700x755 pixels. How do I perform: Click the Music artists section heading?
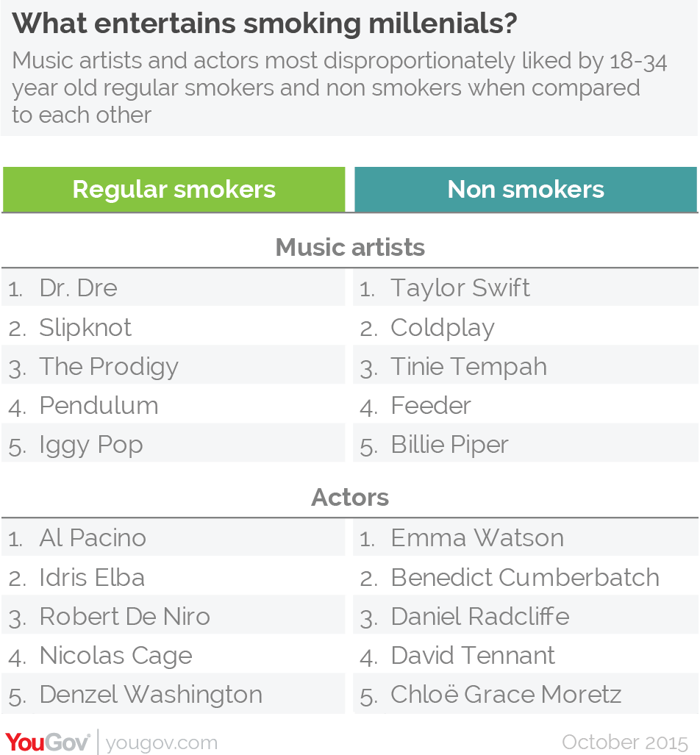click(x=350, y=248)
